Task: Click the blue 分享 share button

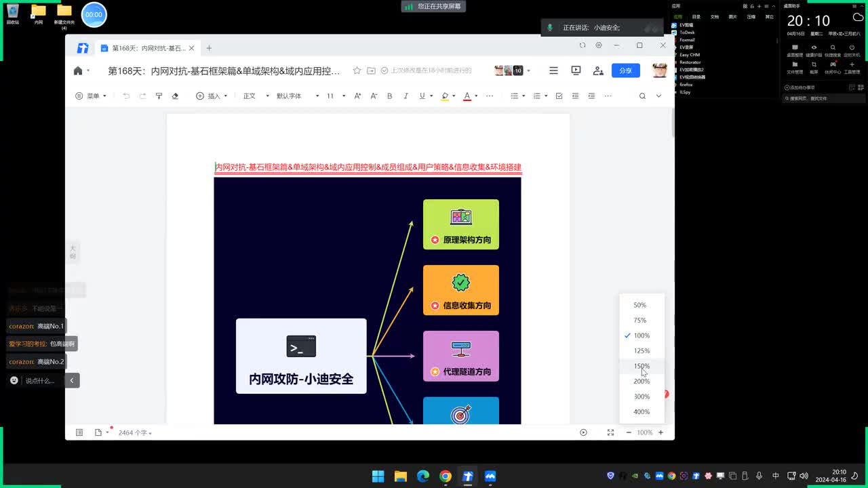Action: [625, 70]
